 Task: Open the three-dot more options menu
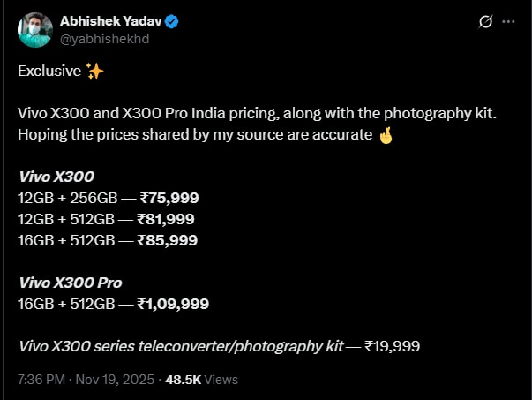[509, 21]
